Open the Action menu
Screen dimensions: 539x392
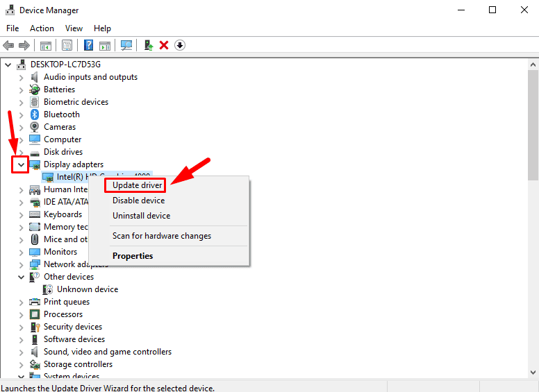click(x=42, y=28)
